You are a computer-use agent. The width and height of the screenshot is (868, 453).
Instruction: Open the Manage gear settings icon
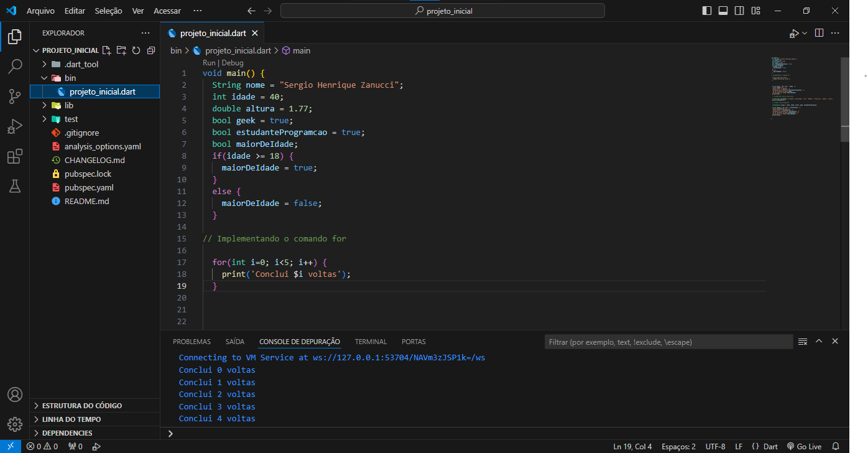click(x=15, y=424)
